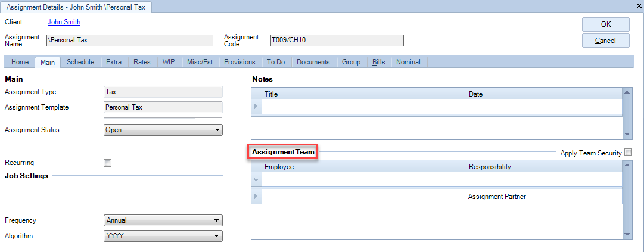Click the Notes scrollbar up arrow
This screenshot has width=644, height=252.
[x=627, y=92]
